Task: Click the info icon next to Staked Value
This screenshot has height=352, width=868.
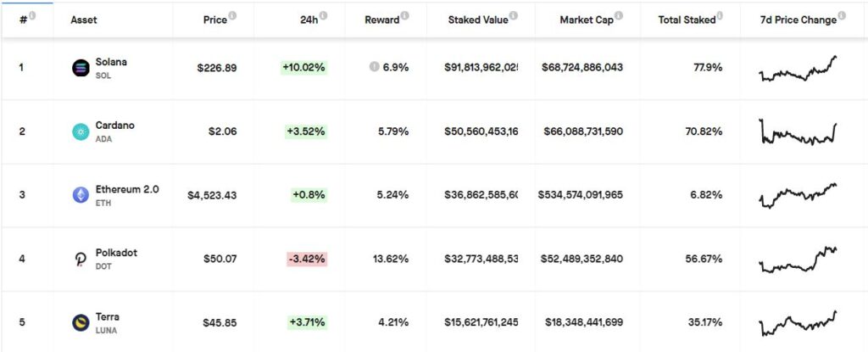Action: coord(515,16)
